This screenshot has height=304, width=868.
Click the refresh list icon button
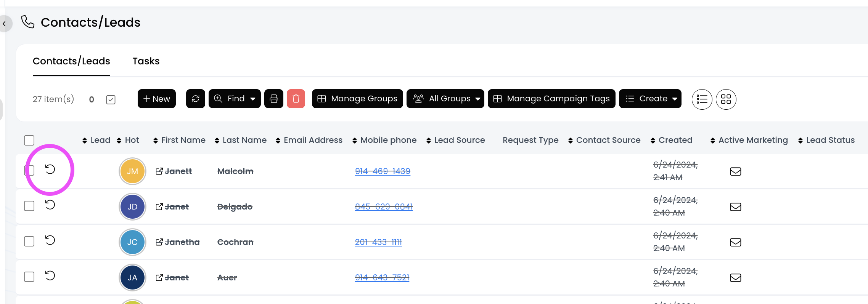(196, 99)
